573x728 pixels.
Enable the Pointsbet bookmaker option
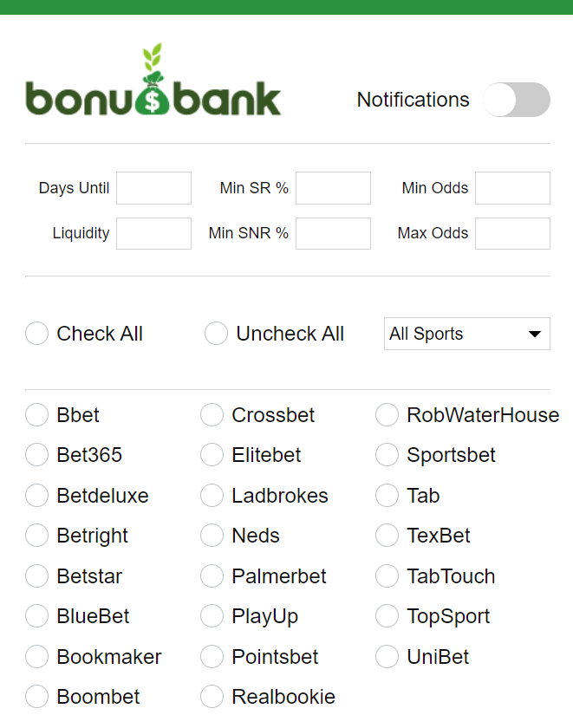[x=212, y=657]
